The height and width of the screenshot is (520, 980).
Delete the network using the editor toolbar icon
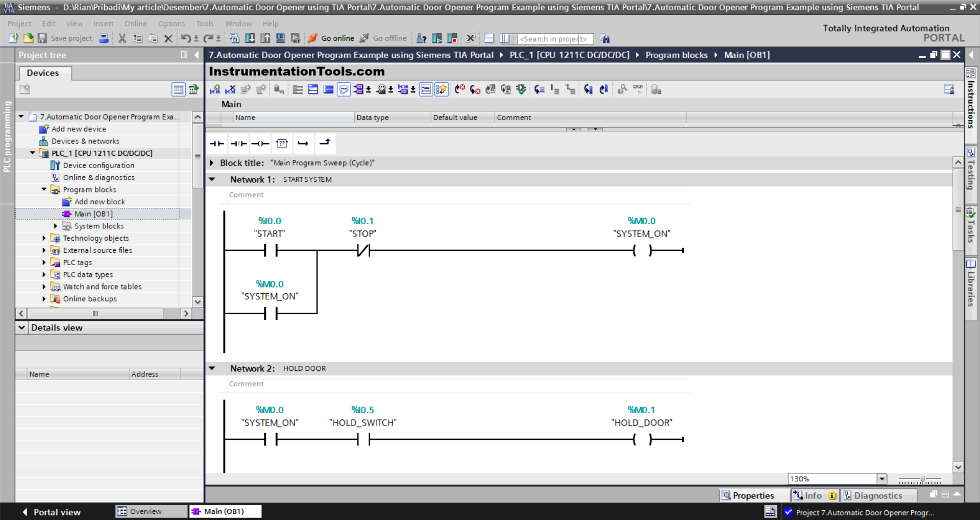click(x=231, y=89)
